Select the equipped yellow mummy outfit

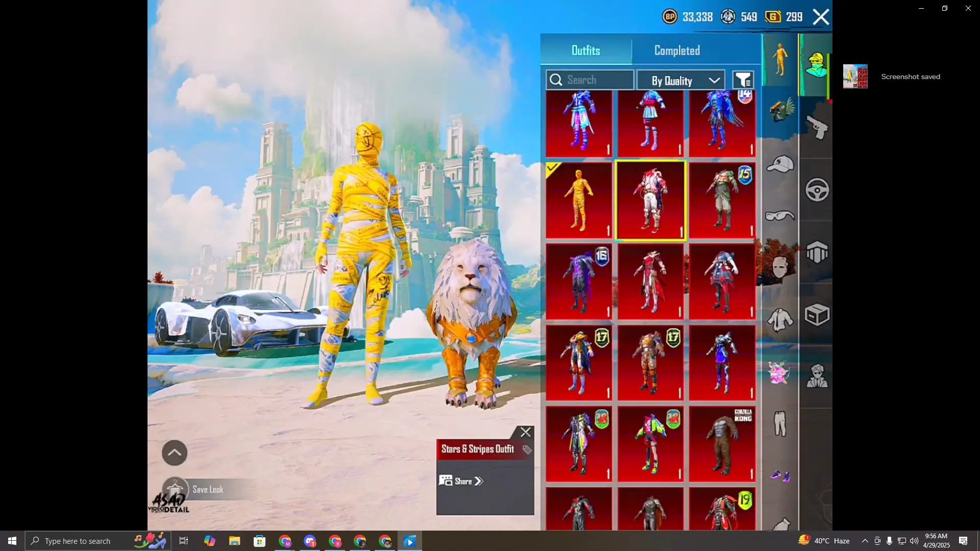tap(579, 201)
